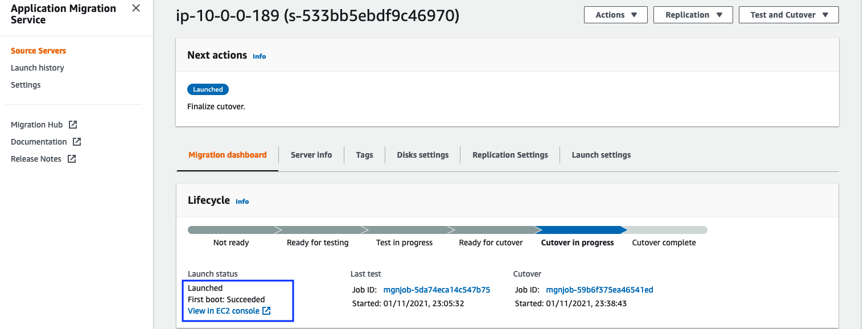The image size is (868, 329).
Task: Click the 'First boot: Succeeded' text
Action: (x=227, y=299)
